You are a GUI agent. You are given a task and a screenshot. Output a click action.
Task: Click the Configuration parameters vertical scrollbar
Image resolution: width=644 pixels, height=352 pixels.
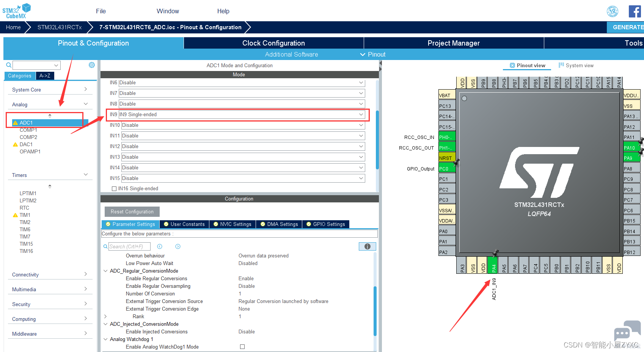[x=375, y=311]
